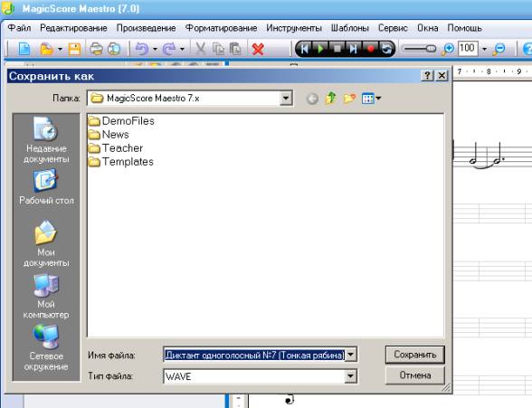Expand the open file dropdown arrow

pyautogui.click(x=60, y=50)
